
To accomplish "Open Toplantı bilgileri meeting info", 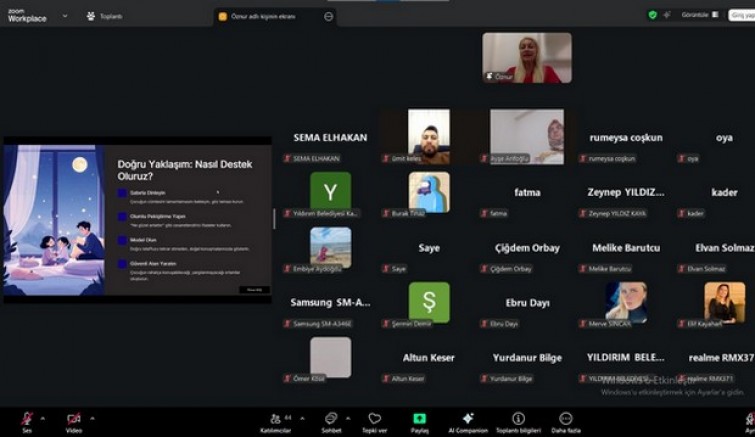I will pyautogui.click(x=518, y=419).
